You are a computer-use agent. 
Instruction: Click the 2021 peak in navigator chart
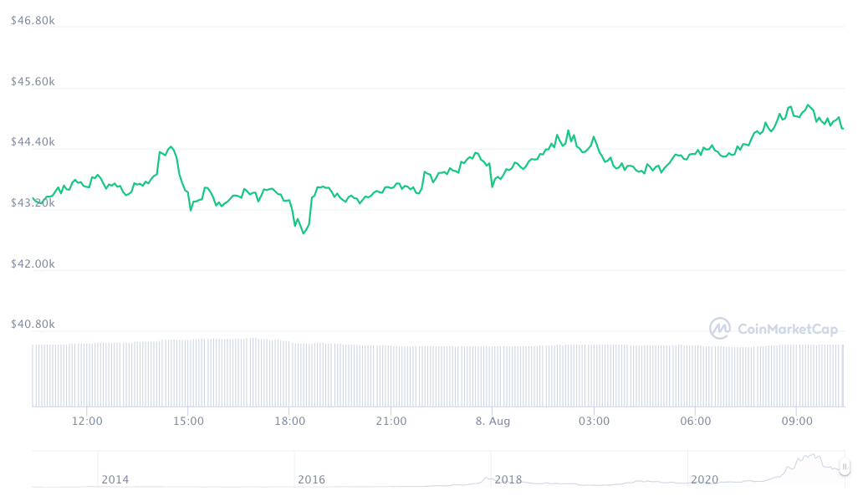(x=809, y=457)
